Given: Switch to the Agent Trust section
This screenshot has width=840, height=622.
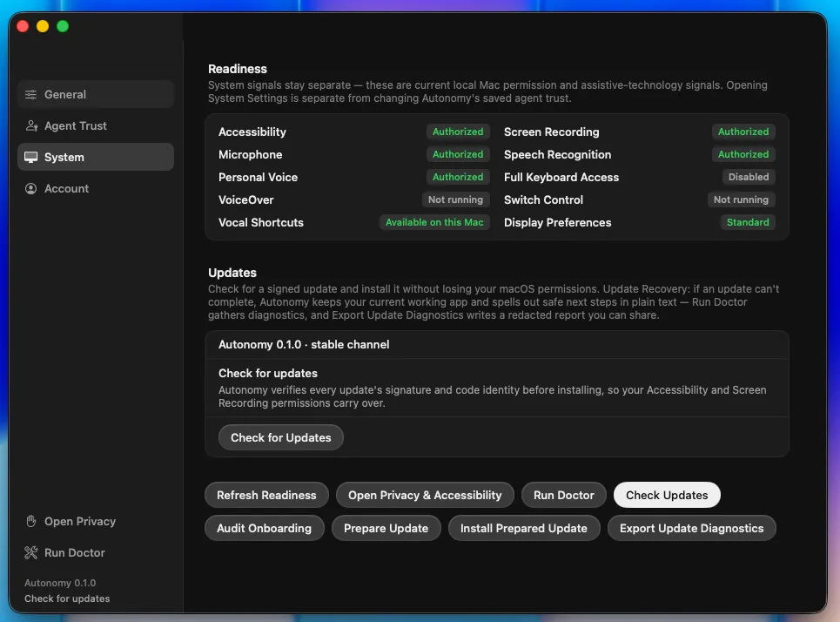Looking at the screenshot, I should tap(96, 126).
